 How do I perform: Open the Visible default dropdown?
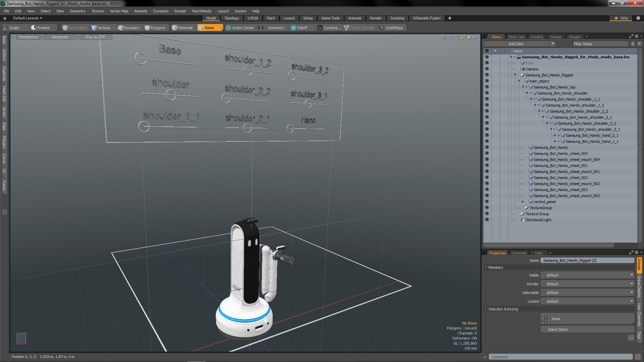[587, 275]
